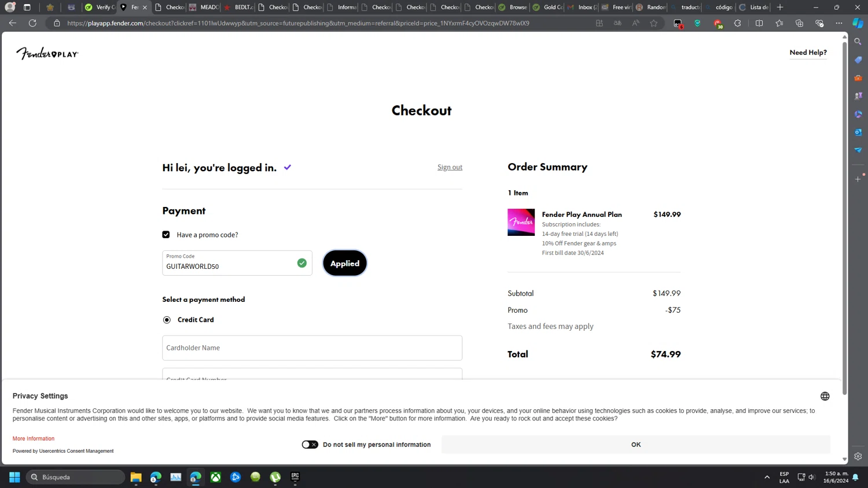Image resolution: width=868 pixels, height=488 pixels.
Task: Focus the Cardholder Name field
Action: coord(312,348)
